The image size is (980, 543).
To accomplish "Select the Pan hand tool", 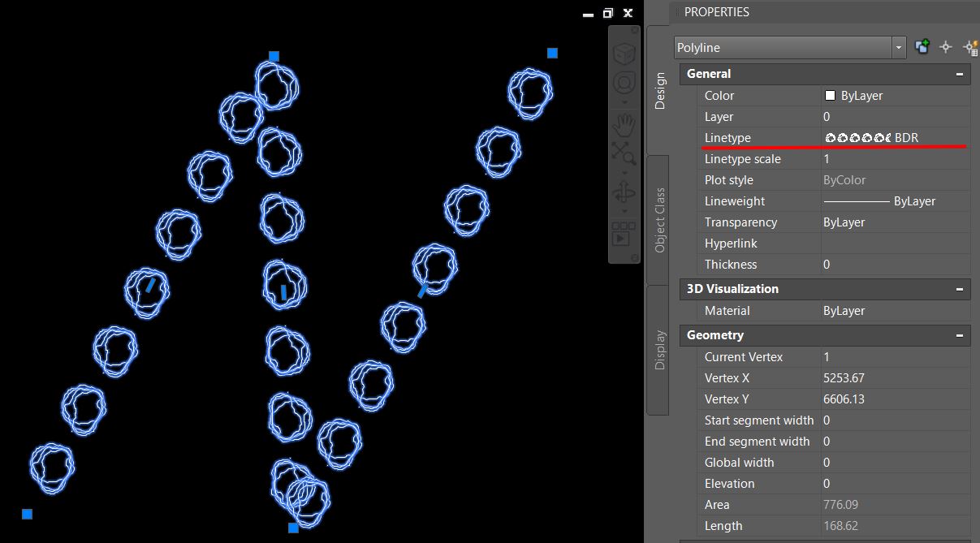I will click(624, 124).
